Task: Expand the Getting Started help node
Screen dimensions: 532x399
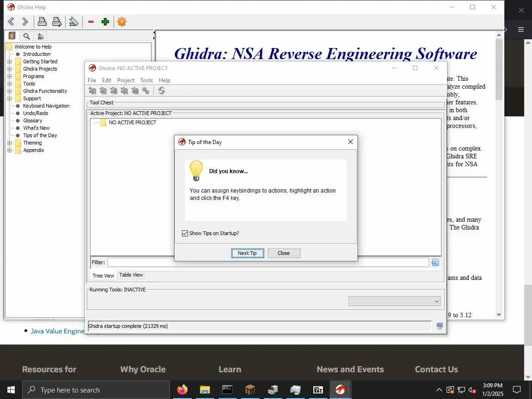Action: 10,61
